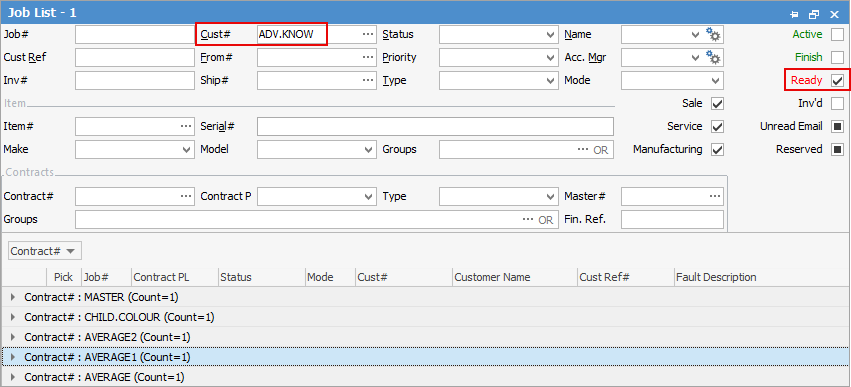Open the Contract P dropdown
Viewport: 851px width, 387px height.
click(x=369, y=196)
